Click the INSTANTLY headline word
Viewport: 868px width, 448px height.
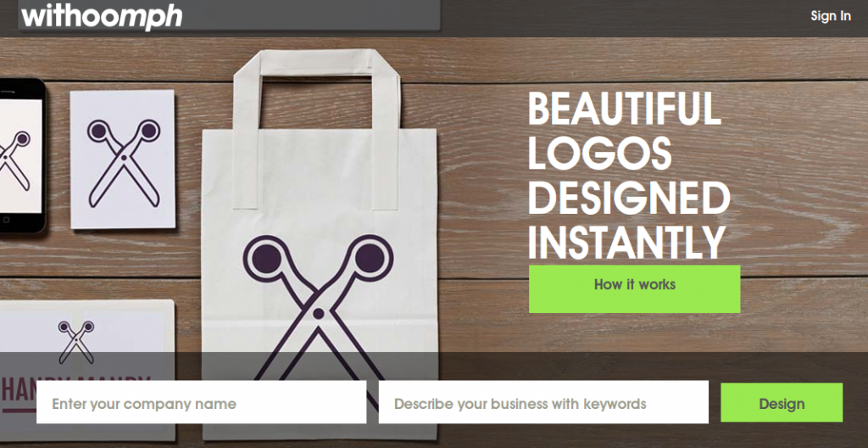626,242
